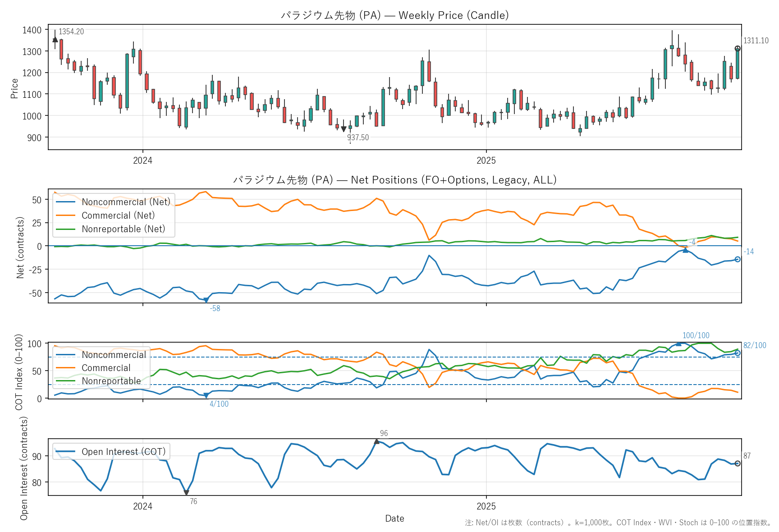779x532 pixels.
Task: Click the Noncommercial net minimum marker at -58
Action: tap(206, 300)
